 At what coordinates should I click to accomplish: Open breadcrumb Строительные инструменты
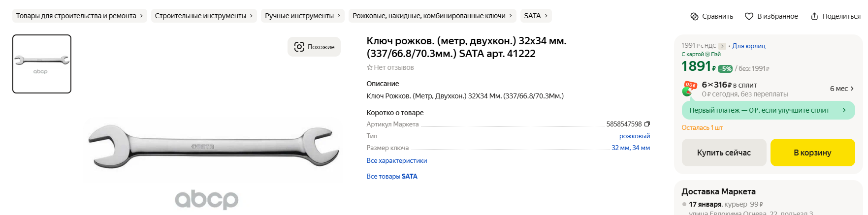[x=204, y=16]
